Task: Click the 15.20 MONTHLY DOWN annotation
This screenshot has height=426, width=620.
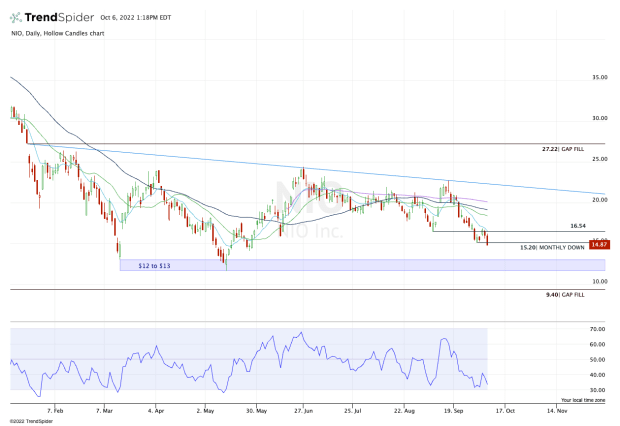Action: click(x=552, y=246)
